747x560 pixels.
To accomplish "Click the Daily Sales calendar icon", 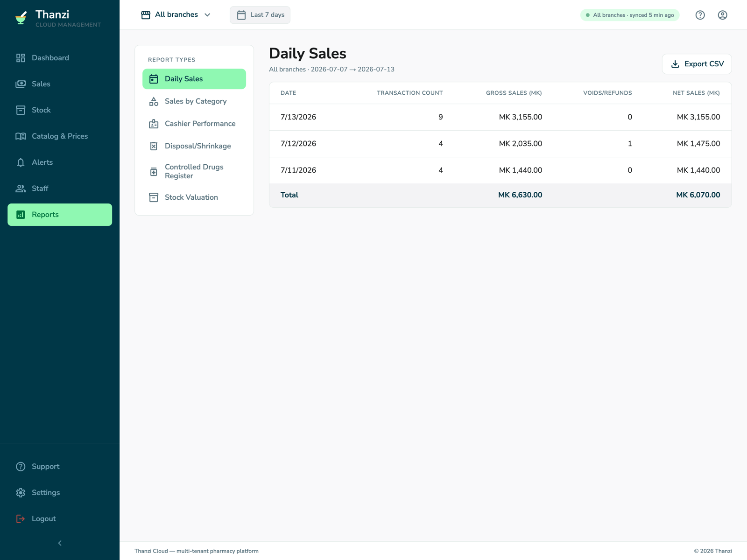I will [154, 79].
